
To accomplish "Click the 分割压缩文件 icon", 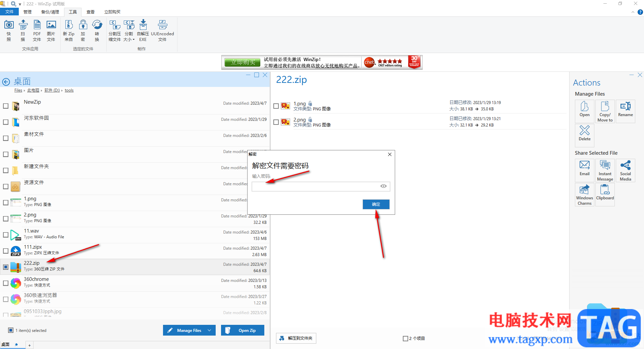I will tap(115, 30).
